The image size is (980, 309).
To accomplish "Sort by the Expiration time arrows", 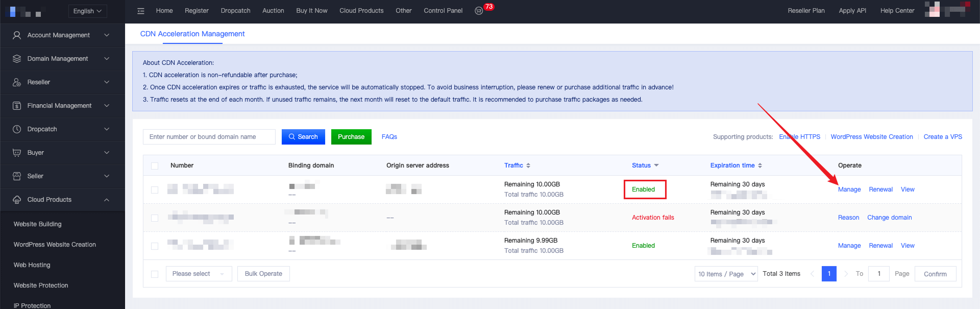I will point(760,165).
